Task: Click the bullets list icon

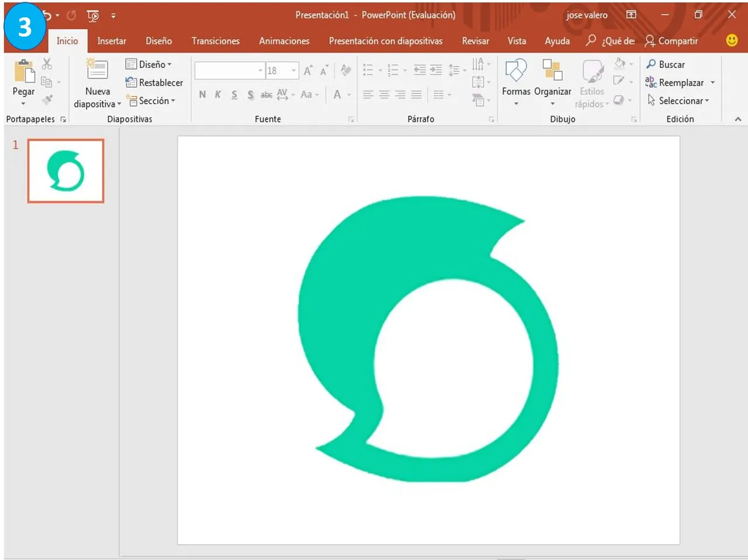Action: [368, 70]
